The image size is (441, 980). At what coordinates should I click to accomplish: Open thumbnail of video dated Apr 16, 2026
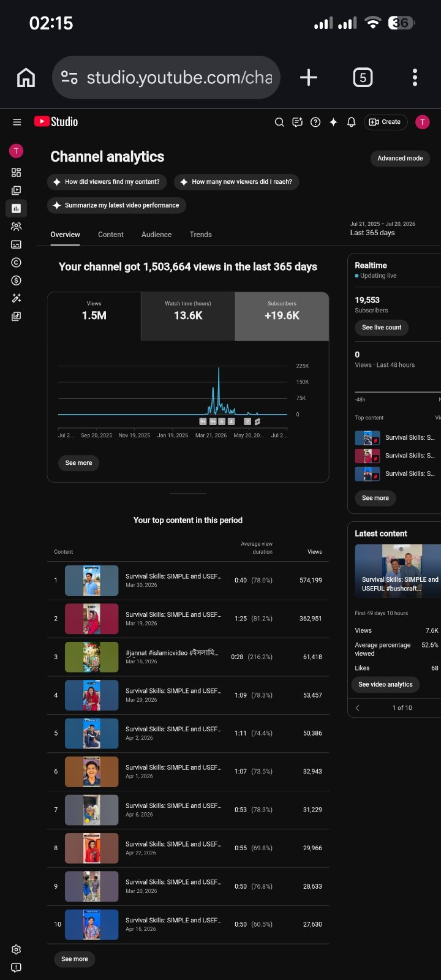click(92, 925)
